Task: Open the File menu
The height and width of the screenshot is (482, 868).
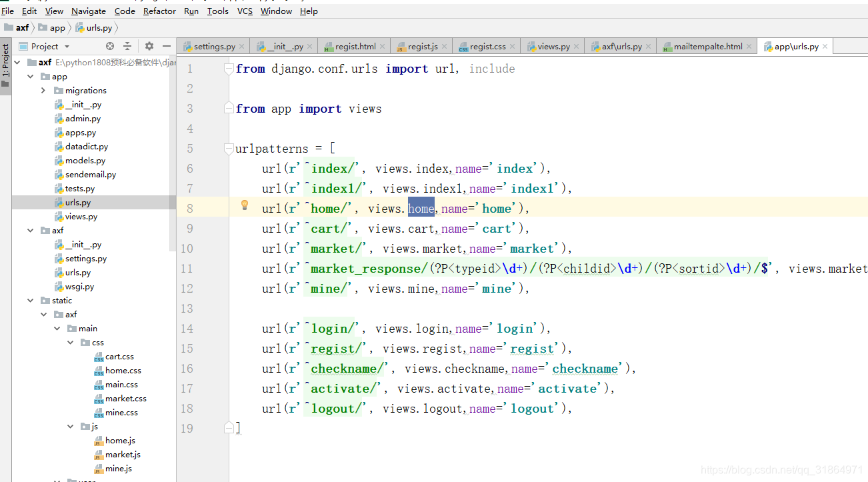Action: coord(7,11)
